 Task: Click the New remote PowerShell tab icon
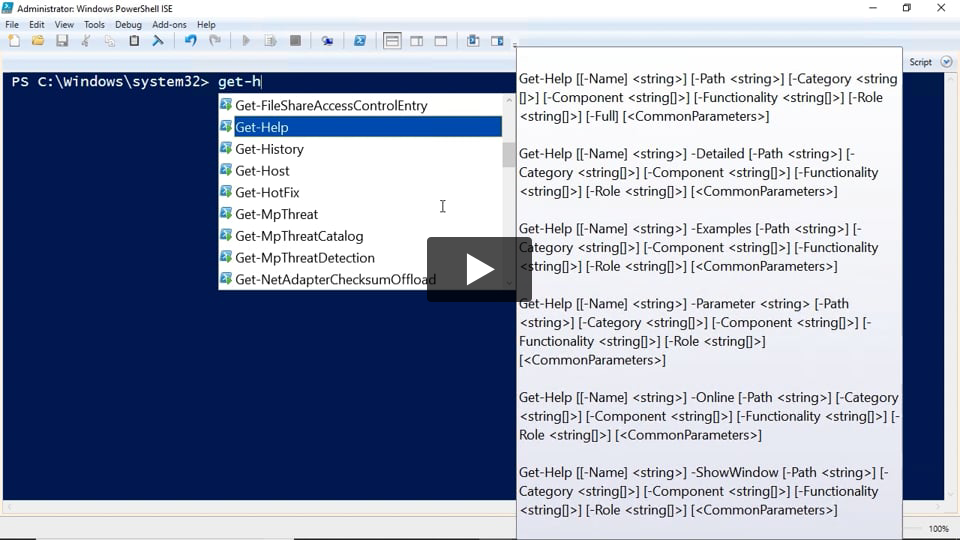327,41
